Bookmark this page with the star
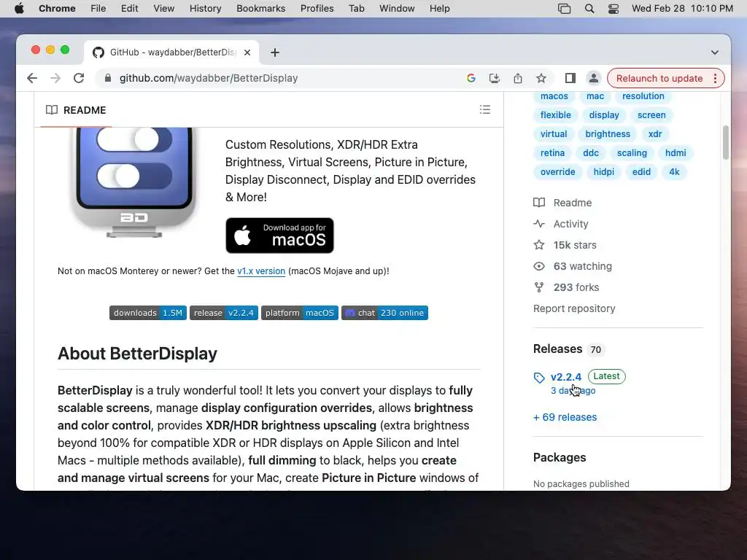747x560 pixels. (541, 78)
